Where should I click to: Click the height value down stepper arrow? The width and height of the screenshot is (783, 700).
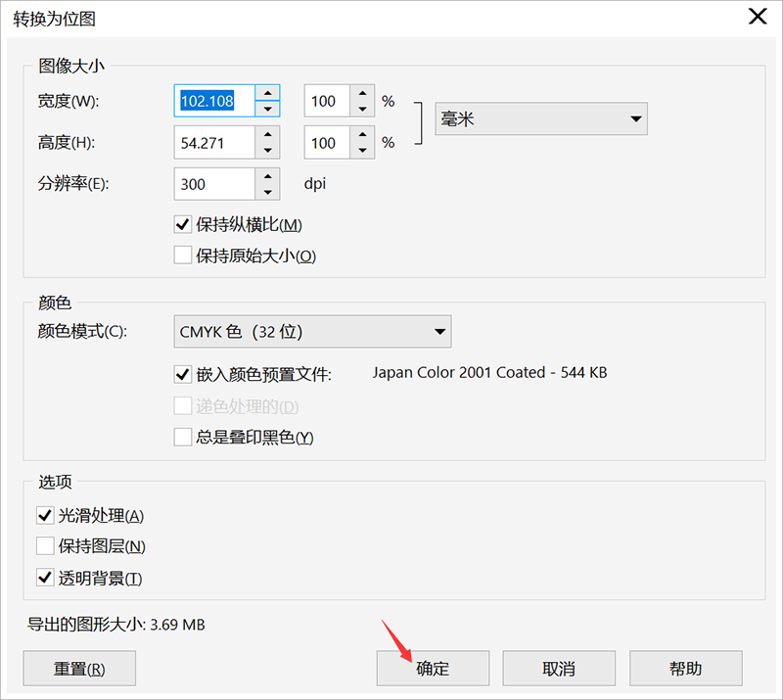click(268, 148)
